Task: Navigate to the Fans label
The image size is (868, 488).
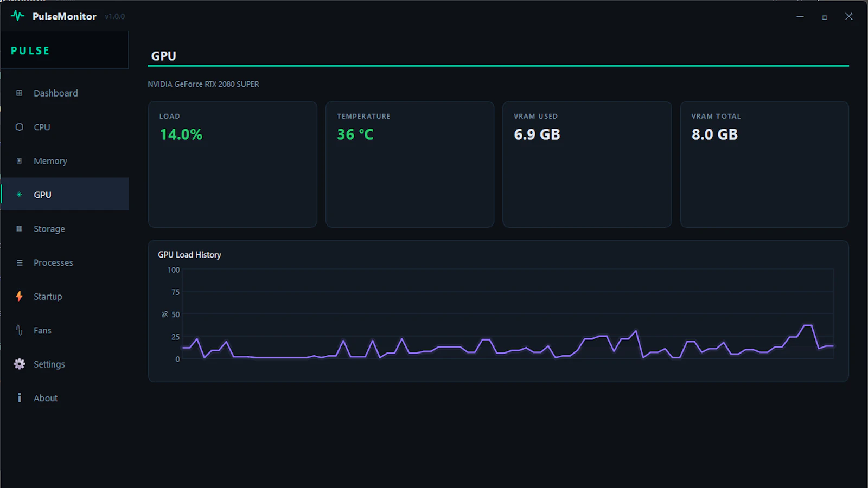Action: [42, 330]
